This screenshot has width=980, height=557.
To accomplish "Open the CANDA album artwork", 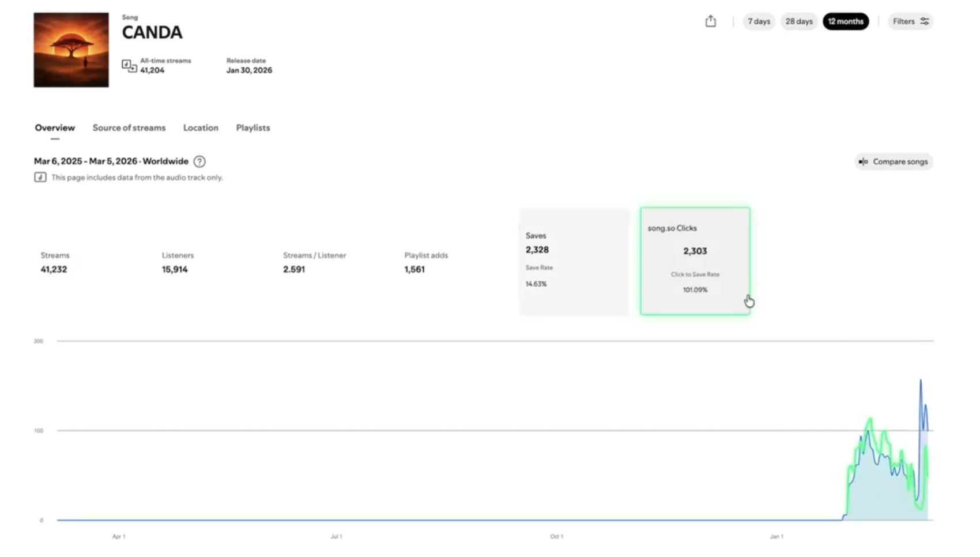I will click(x=71, y=50).
